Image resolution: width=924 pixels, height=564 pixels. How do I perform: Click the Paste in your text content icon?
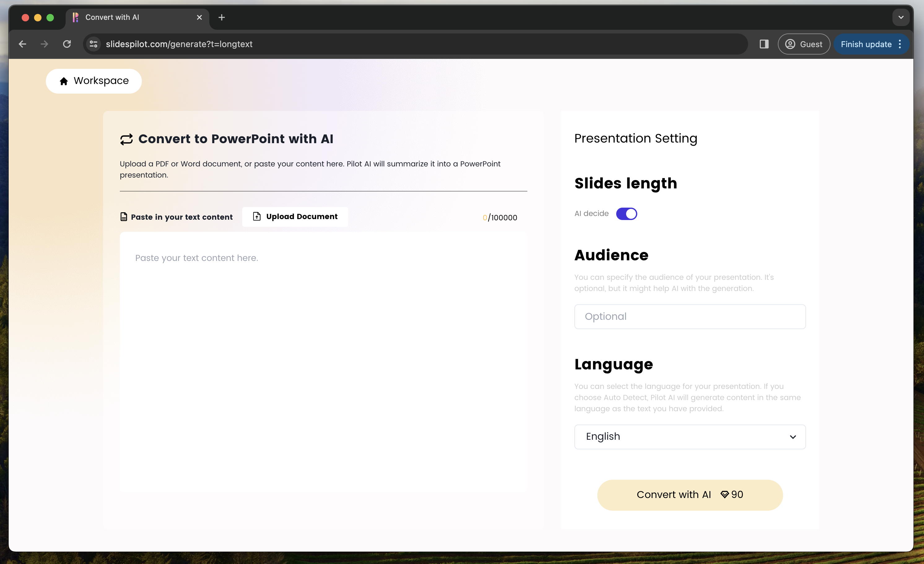click(x=124, y=216)
